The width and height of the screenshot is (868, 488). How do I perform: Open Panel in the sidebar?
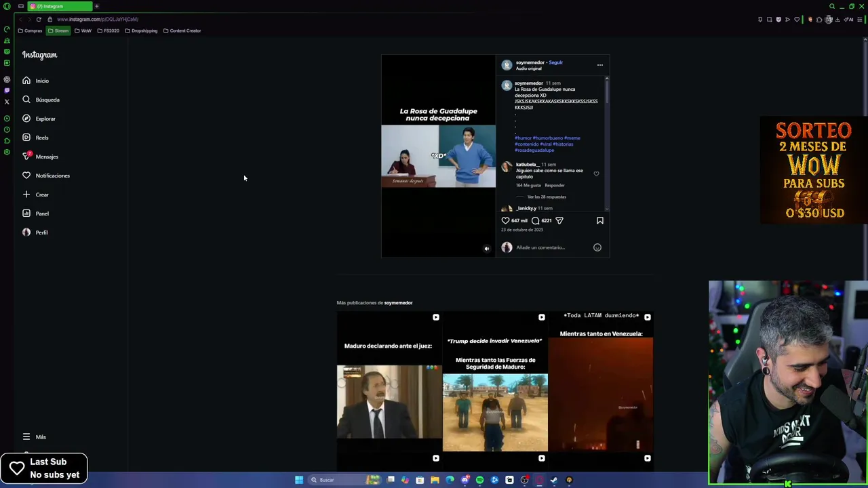tap(35, 213)
